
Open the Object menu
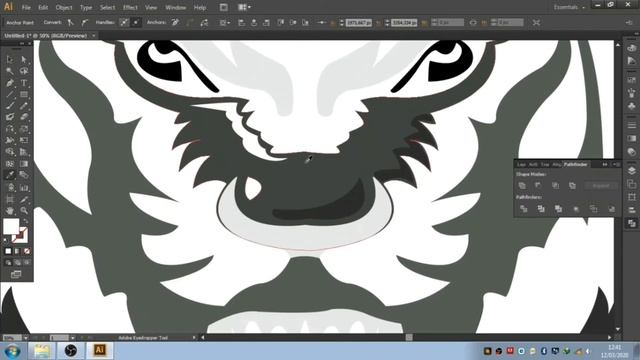(x=64, y=7)
